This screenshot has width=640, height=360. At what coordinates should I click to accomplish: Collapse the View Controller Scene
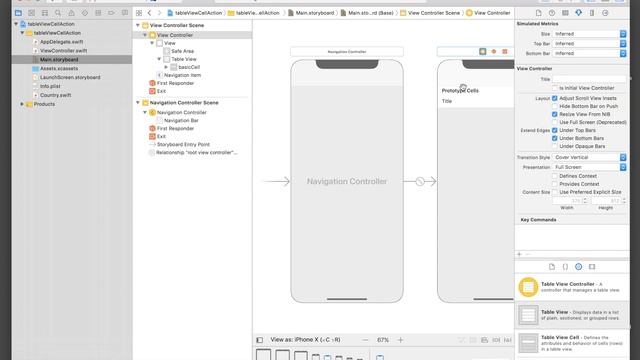pyautogui.click(x=138, y=25)
